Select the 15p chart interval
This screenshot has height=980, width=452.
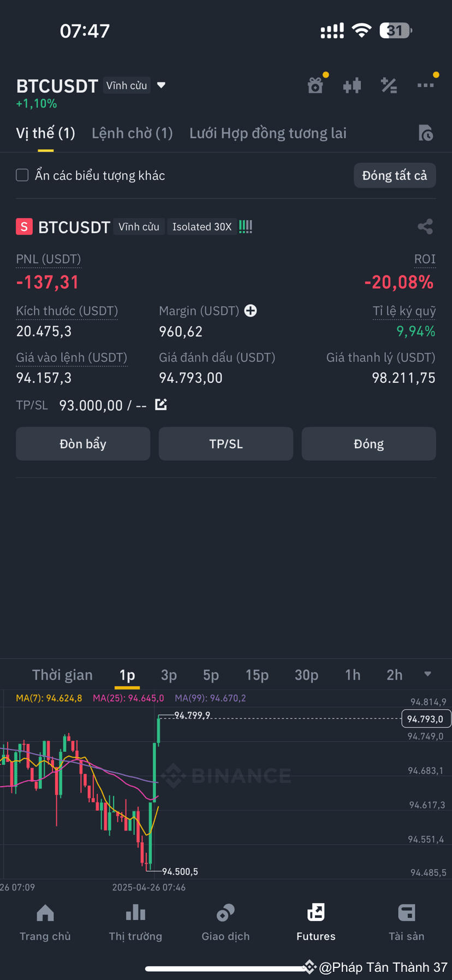(257, 675)
